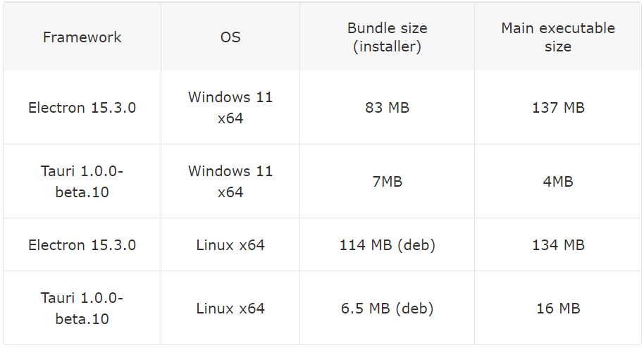
Task: Click the 114 MB (deb) cell
Action: (387, 245)
